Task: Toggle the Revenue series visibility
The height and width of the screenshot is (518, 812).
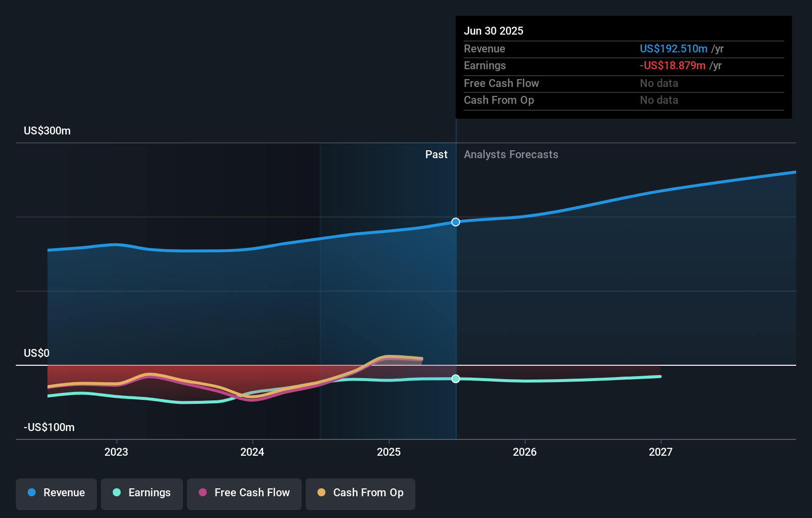Action: point(56,493)
